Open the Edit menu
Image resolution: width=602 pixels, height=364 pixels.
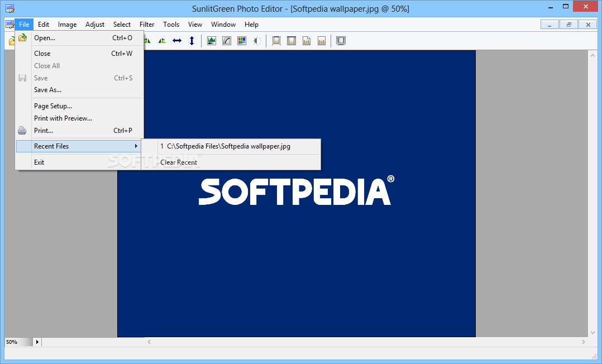(44, 24)
